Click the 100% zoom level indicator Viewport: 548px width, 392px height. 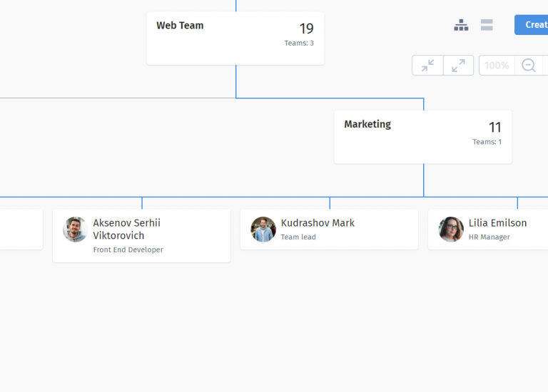coord(497,66)
